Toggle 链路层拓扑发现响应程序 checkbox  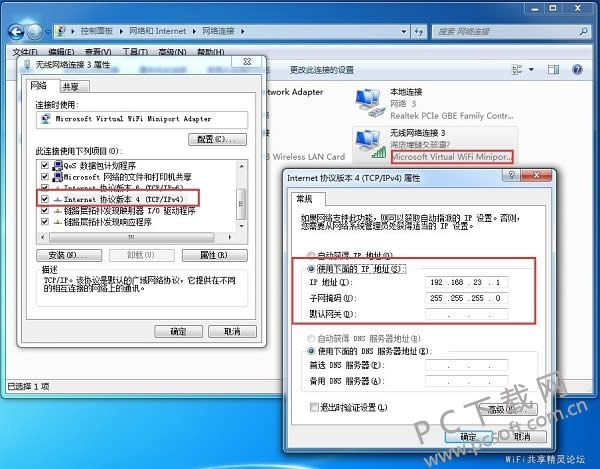tap(45, 221)
